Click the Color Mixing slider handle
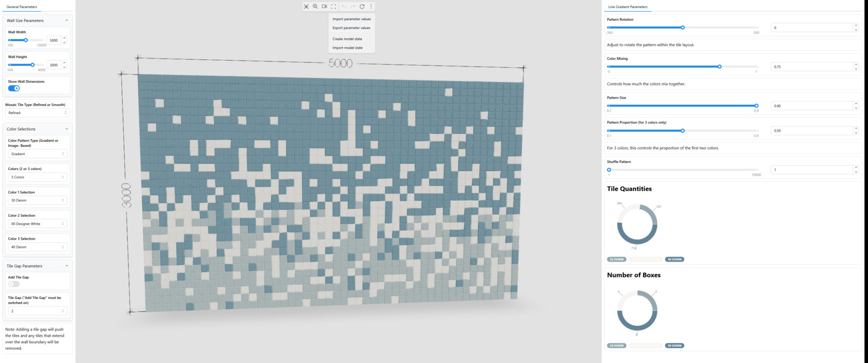Image resolution: width=868 pixels, height=363 pixels. [719, 66]
